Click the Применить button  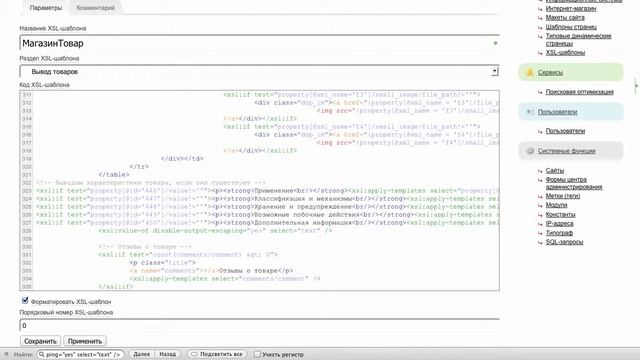(x=85, y=341)
